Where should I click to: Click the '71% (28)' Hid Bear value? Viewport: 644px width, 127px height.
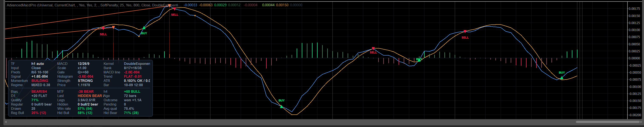click(x=131, y=113)
